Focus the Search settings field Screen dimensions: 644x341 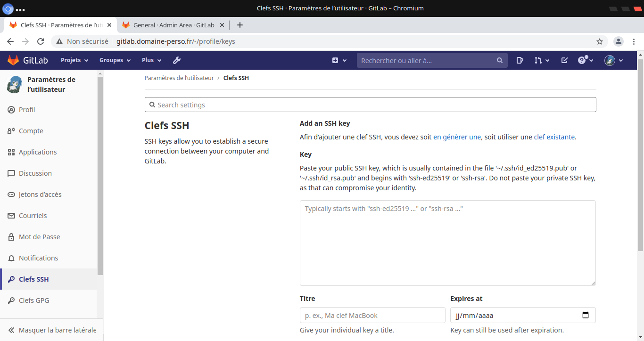(370, 105)
